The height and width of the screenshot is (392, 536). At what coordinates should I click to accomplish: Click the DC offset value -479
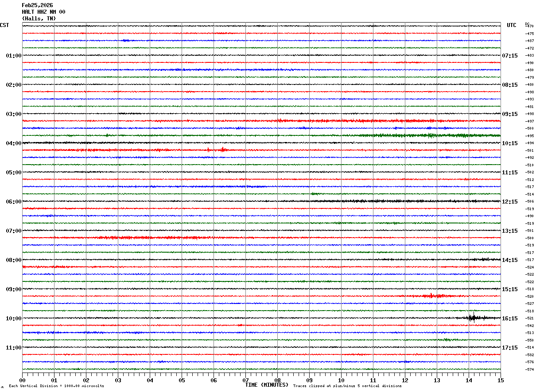coord(529,77)
